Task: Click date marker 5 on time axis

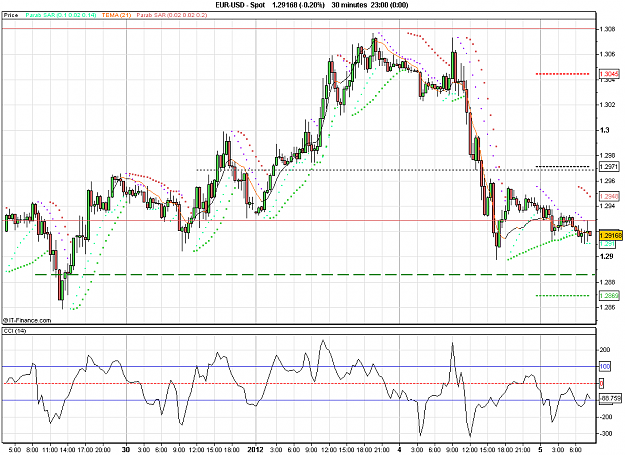Action: pos(540,449)
